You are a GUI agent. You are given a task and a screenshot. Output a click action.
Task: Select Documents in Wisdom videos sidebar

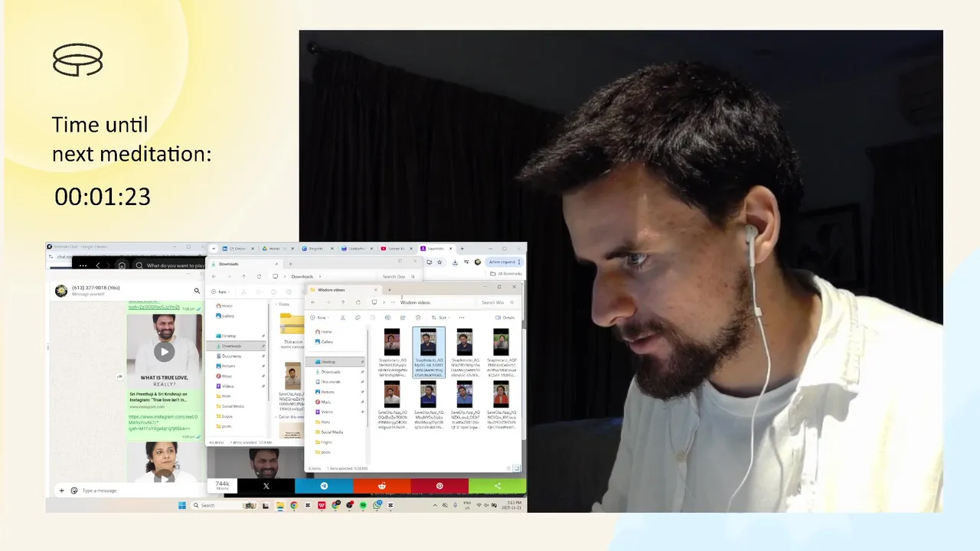point(331,382)
